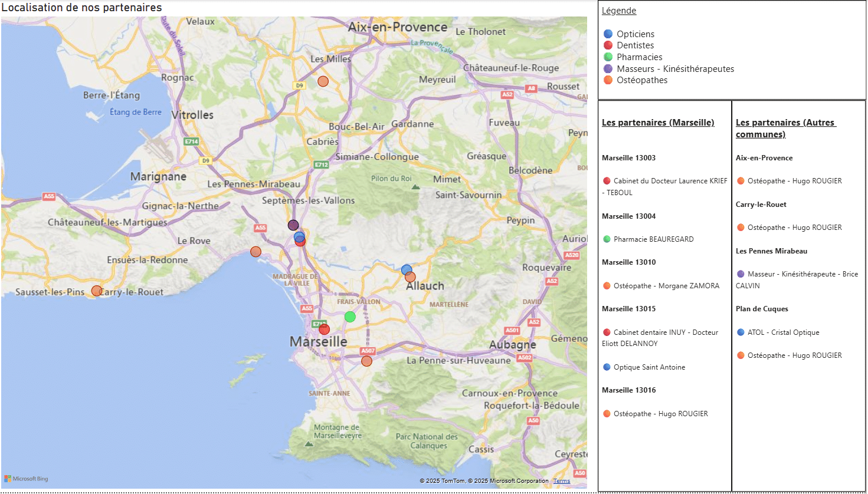Select the Ostéopathes legend label
The image size is (868, 494).
(x=642, y=80)
